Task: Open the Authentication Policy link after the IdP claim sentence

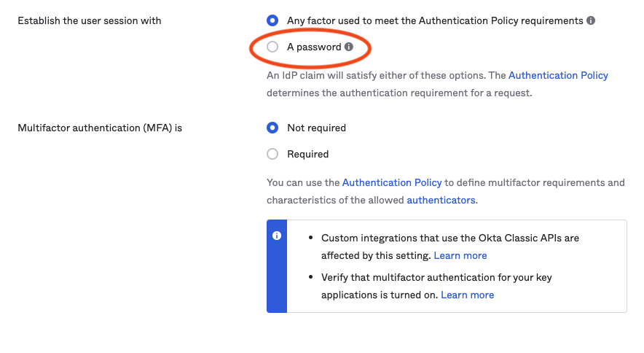Action: pos(558,75)
